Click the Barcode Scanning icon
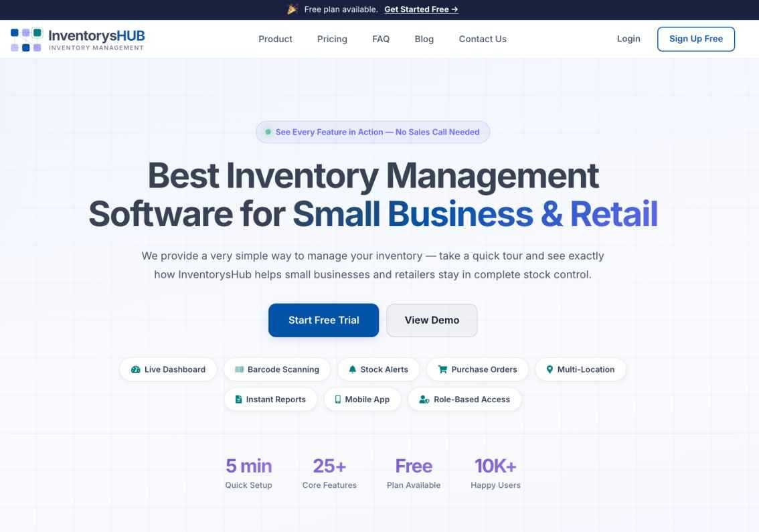This screenshot has height=532, width=759. coord(239,369)
